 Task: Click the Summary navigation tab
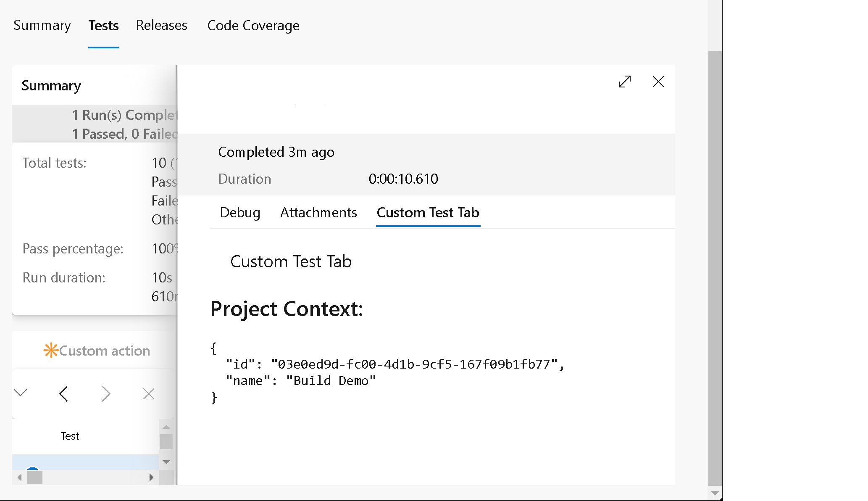click(x=42, y=26)
